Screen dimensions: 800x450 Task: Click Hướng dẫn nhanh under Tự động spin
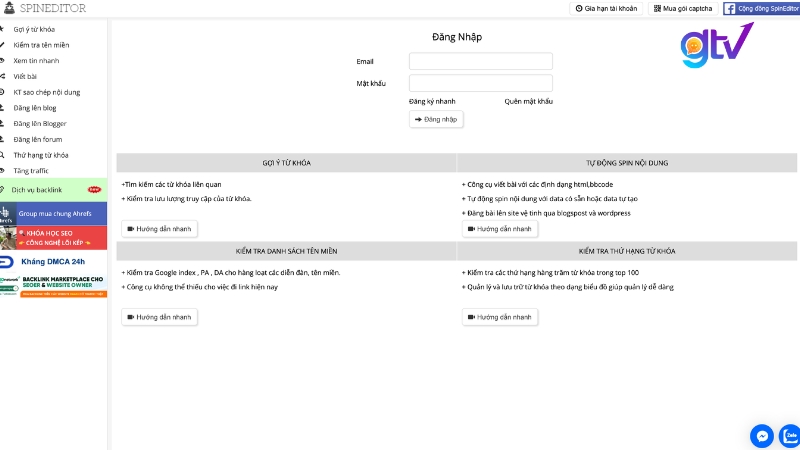pos(500,229)
